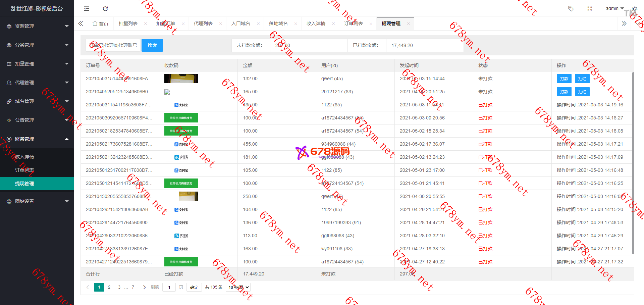644x305 pixels.
Task: Open payment QR thumbnail in first row
Action: (x=181, y=79)
